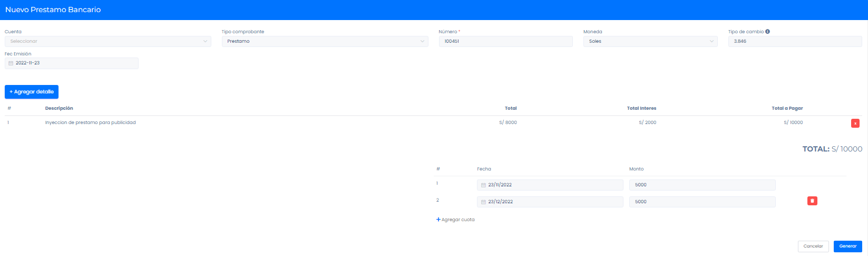Focus the Número input field
The width and height of the screenshot is (868, 256).
505,41
